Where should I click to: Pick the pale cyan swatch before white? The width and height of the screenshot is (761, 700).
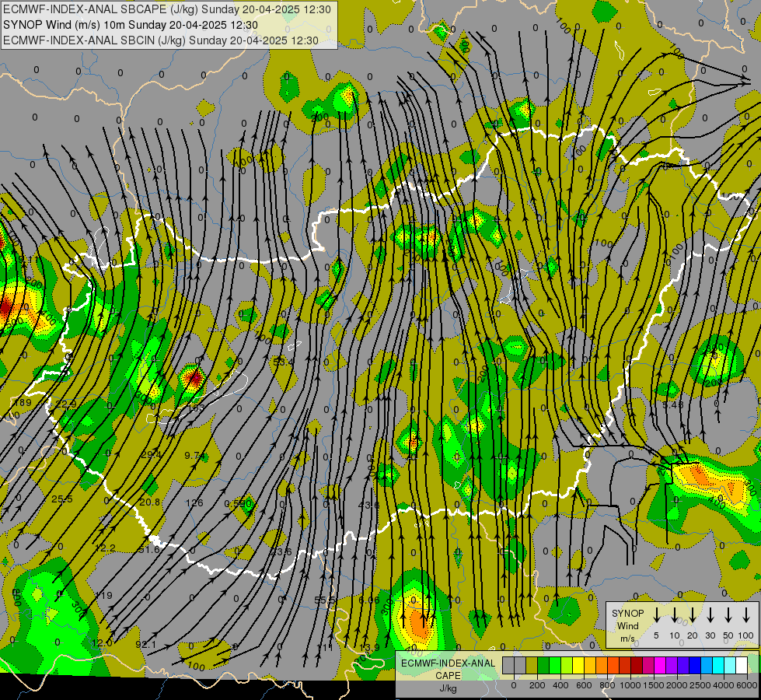point(730,665)
